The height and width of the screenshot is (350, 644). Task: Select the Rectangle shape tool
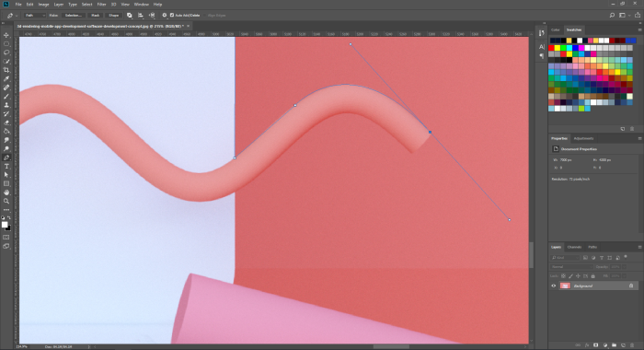tap(6, 184)
